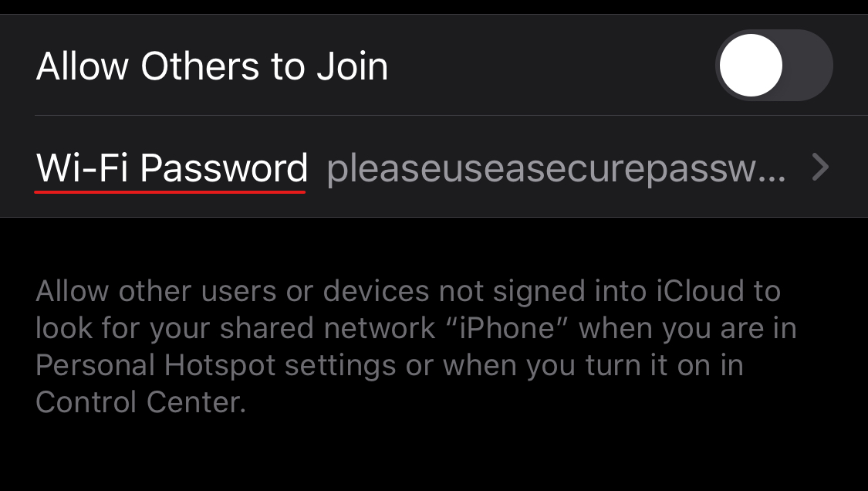The height and width of the screenshot is (491, 868).
Task: Tap the Personal Hotspot words in the description
Action: (156, 366)
